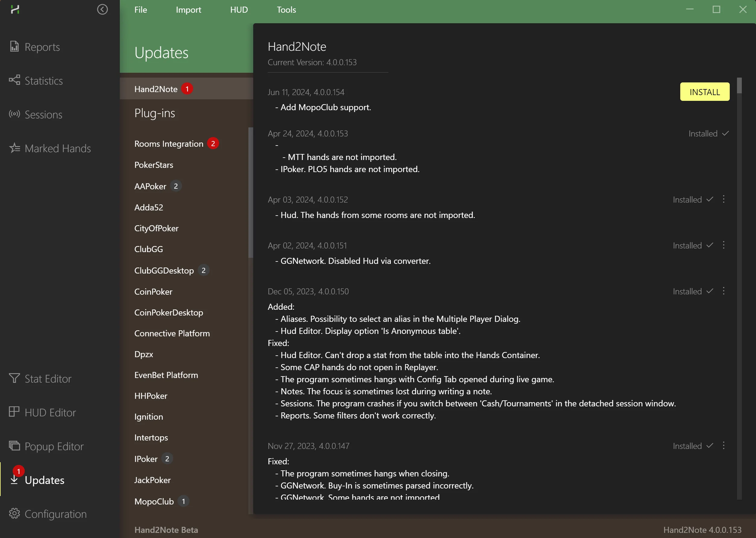The width and height of the screenshot is (756, 538).
Task: Open the HUD menu
Action: 239,10
